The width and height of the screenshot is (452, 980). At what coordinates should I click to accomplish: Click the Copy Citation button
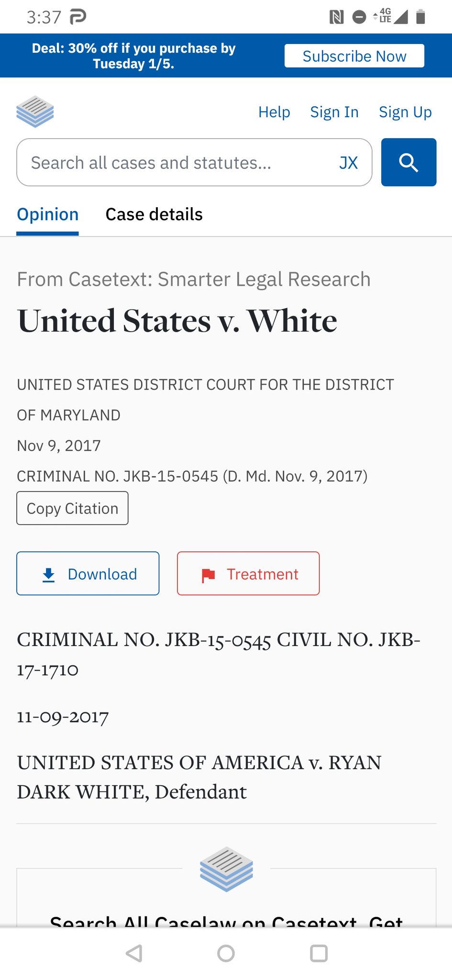pos(72,508)
